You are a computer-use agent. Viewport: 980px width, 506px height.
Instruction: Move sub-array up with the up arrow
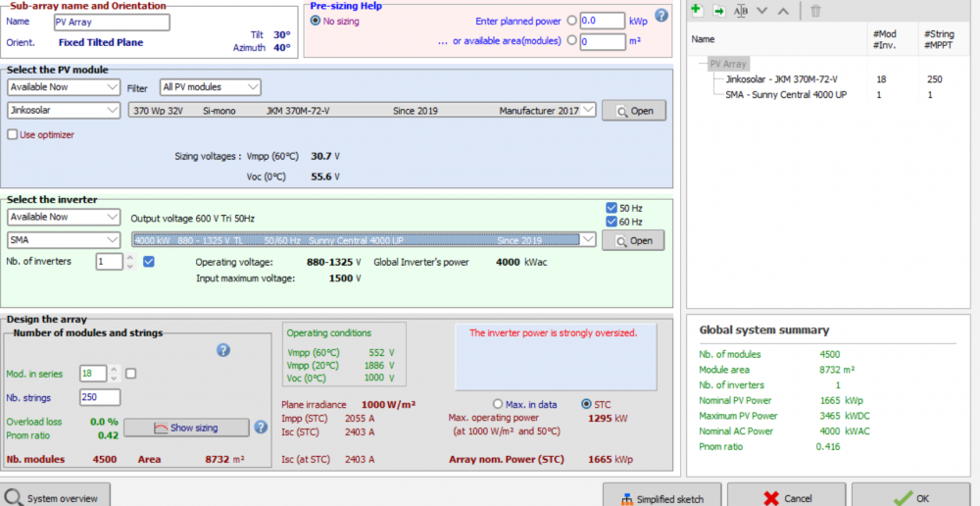pyautogui.click(x=782, y=10)
